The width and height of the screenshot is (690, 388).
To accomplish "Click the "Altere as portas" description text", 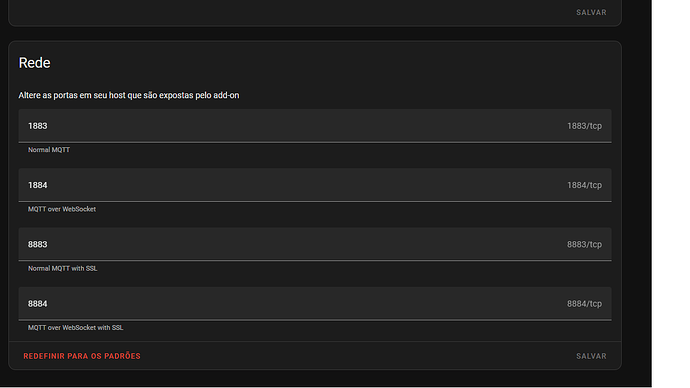I will (x=128, y=95).
